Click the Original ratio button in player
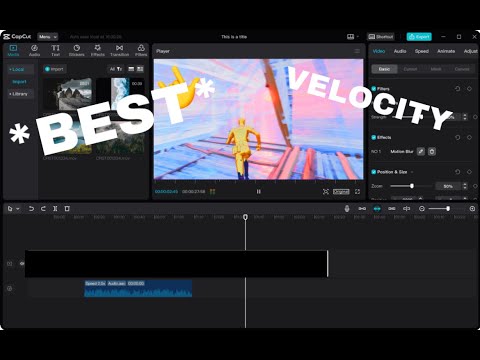This screenshot has width=480, height=360. point(341,192)
